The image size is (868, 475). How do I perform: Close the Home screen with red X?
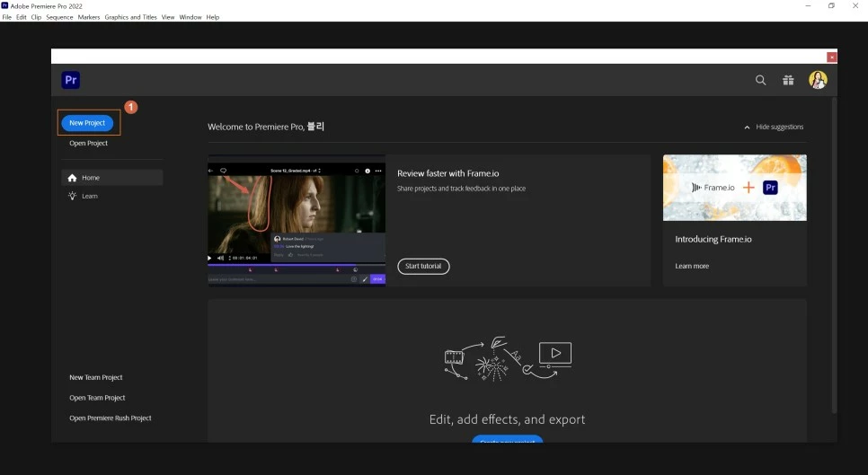pos(831,57)
